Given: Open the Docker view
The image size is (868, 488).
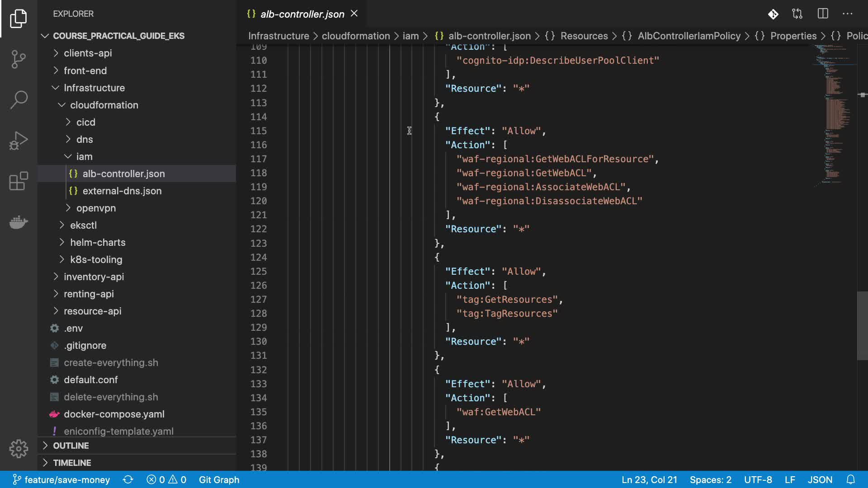Looking at the screenshot, I should (x=18, y=222).
